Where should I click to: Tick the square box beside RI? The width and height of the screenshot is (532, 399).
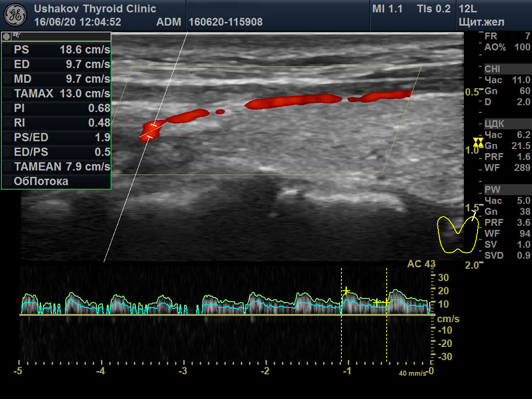click(7, 123)
